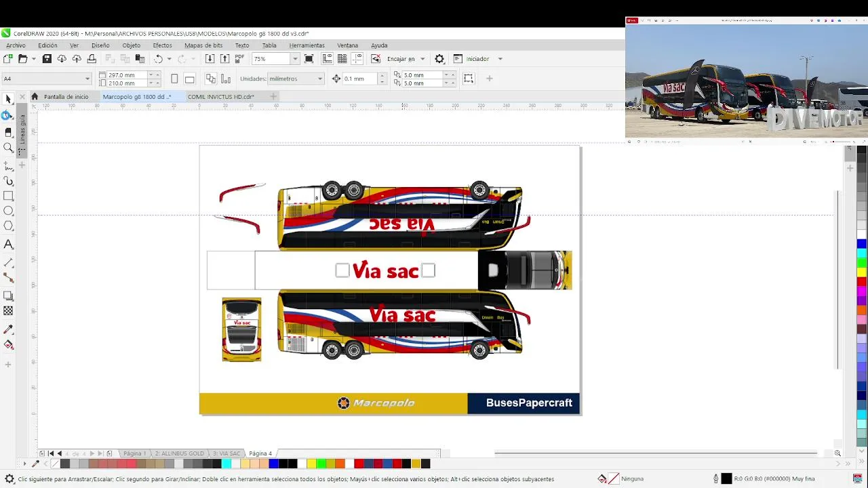Expand the Iniciador launcher dropdown
This screenshot has width=868, height=488.
point(500,59)
